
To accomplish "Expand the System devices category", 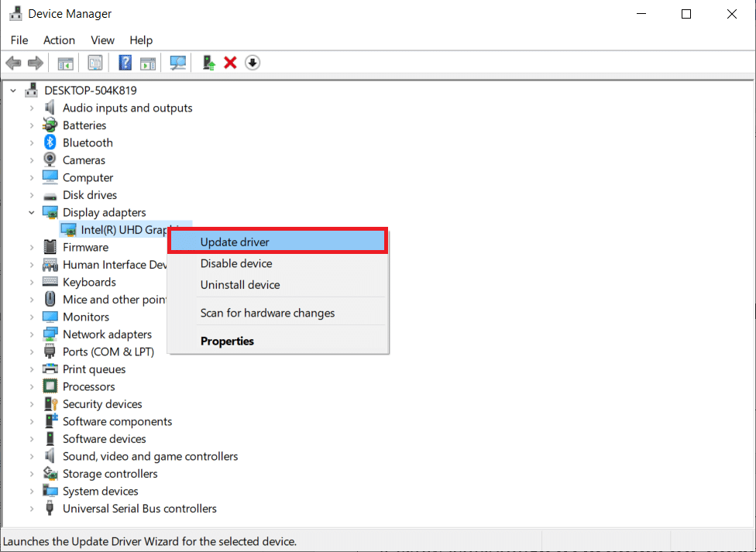I will [32, 491].
